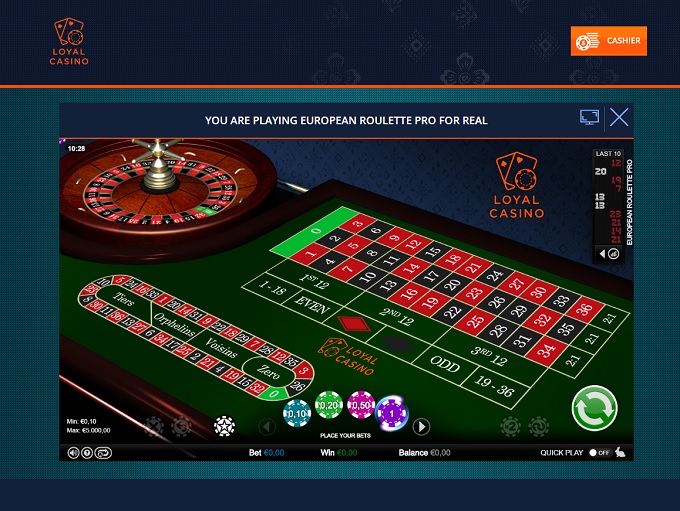Open favorite bets star chip
Image resolution: width=680 pixels, height=511 pixels.
[x=224, y=426]
